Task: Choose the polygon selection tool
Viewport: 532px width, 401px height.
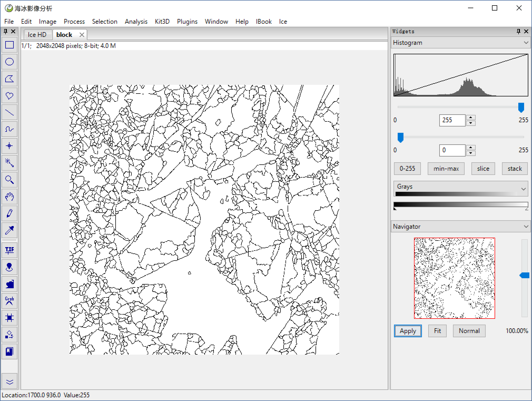Action: click(x=9, y=79)
